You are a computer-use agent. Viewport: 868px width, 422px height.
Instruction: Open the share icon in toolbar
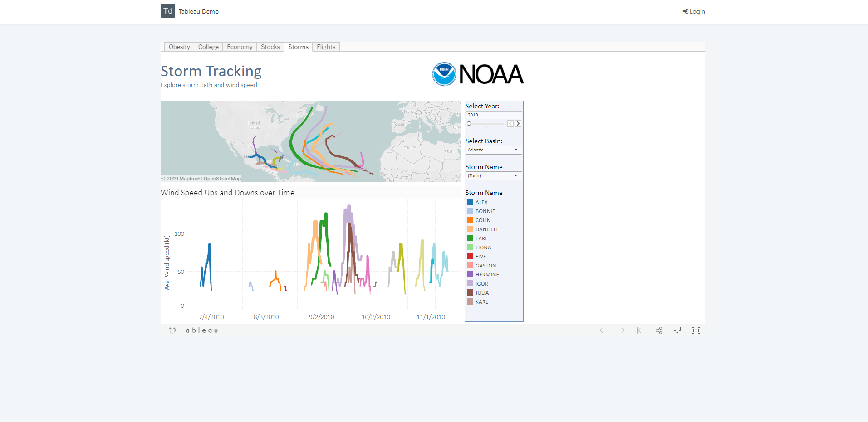[659, 330]
